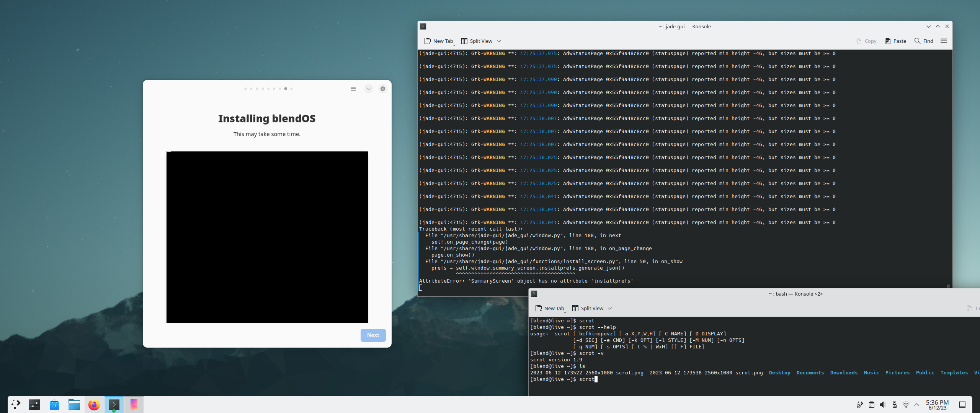
Task: Open the installer window hamburger menu
Action: [x=353, y=89]
